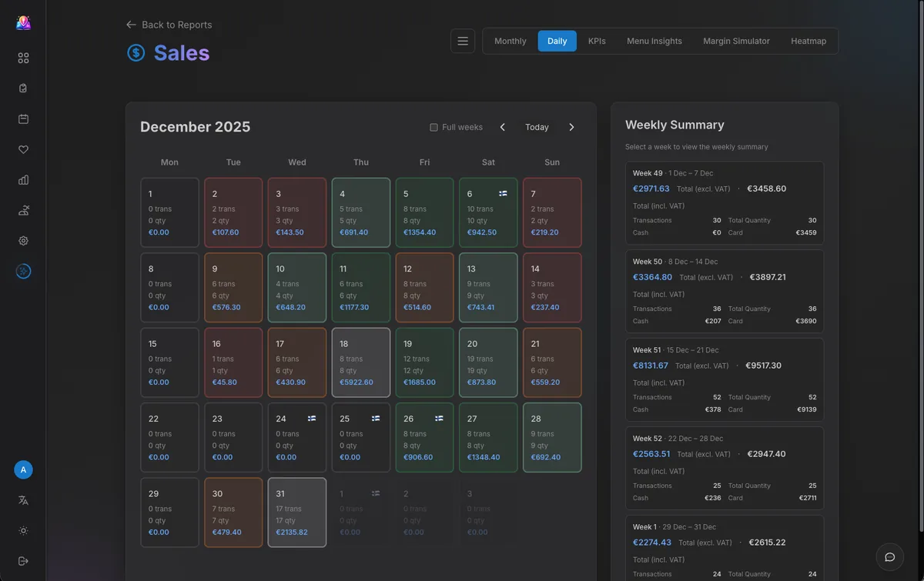Click the heart favorites icon in sidebar
The width and height of the screenshot is (924, 581).
tap(23, 149)
